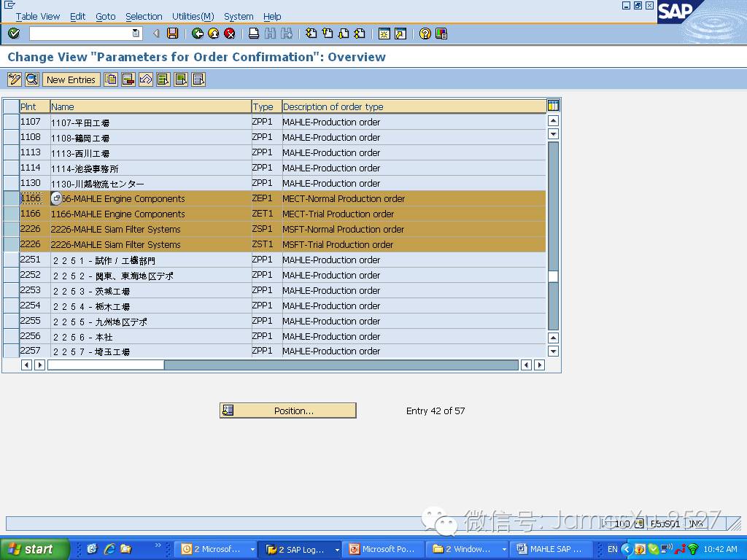Open command field history dropdown
The image size is (747, 560).
(x=136, y=34)
